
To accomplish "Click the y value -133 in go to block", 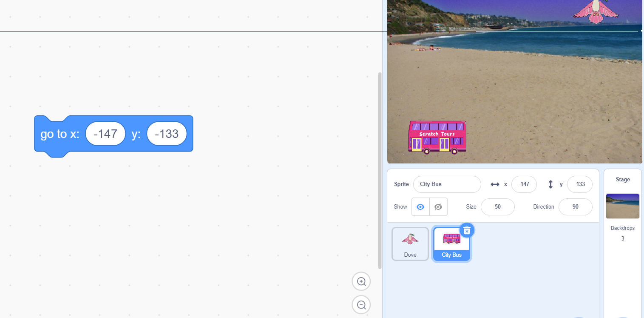I will 167,134.
